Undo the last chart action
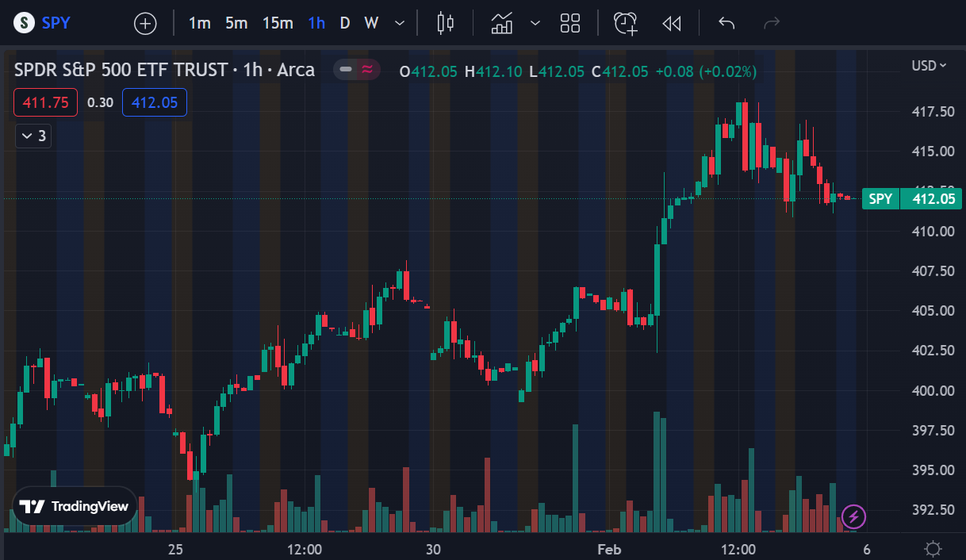The image size is (966, 560). pyautogui.click(x=726, y=23)
